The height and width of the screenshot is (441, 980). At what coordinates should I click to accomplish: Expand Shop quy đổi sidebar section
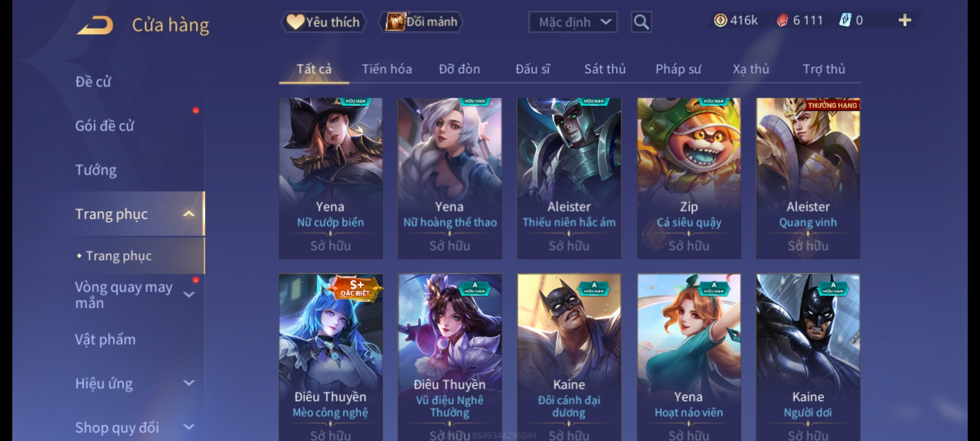click(x=189, y=427)
